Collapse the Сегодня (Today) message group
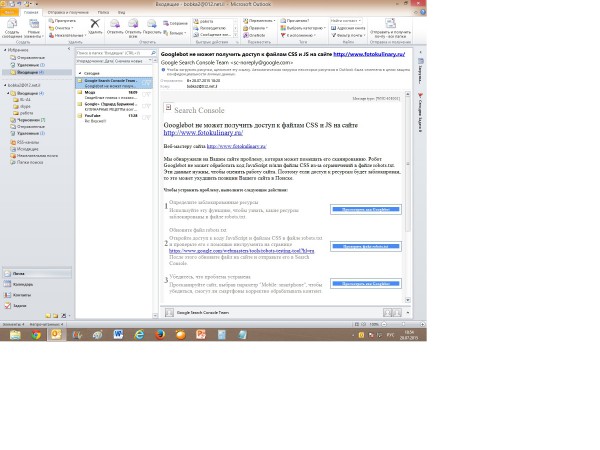The height and width of the screenshot is (450, 600). 80,73
